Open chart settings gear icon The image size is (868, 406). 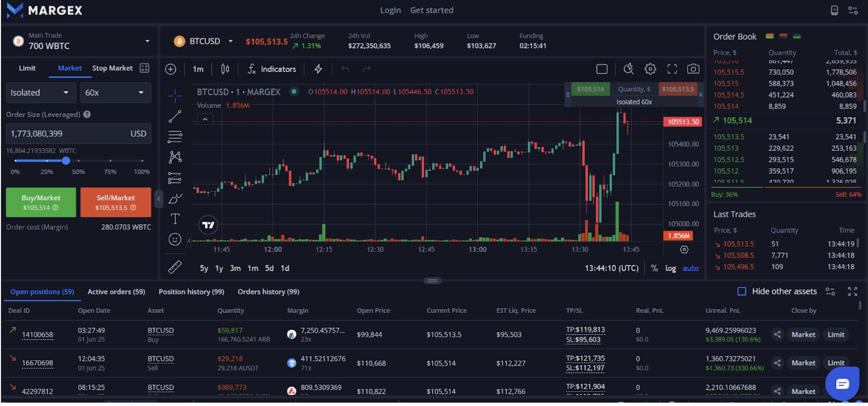[x=650, y=69]
